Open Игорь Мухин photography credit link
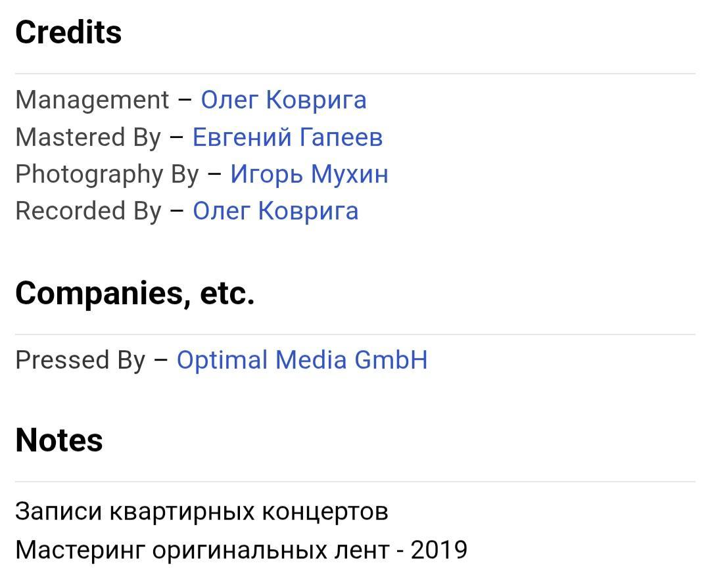This screenshot has width=710, height=588. (x=309, y=174)
